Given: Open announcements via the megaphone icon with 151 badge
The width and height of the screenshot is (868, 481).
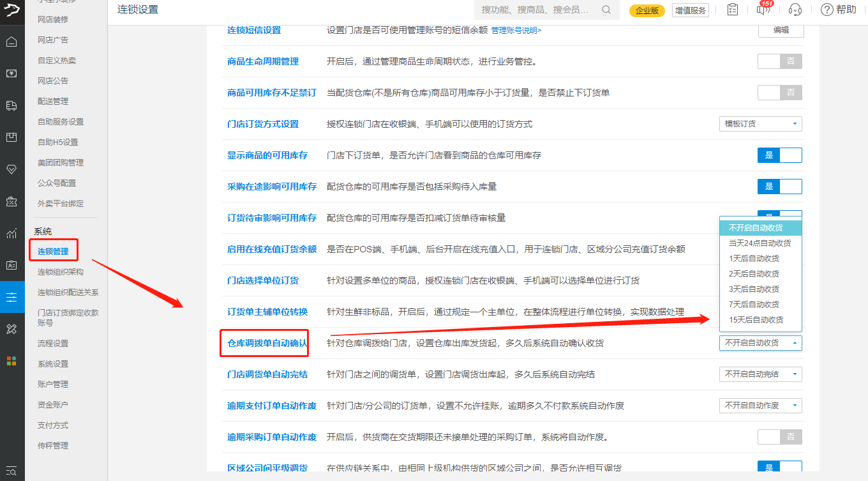Looking at the screenshot, I should coord(761,10).
